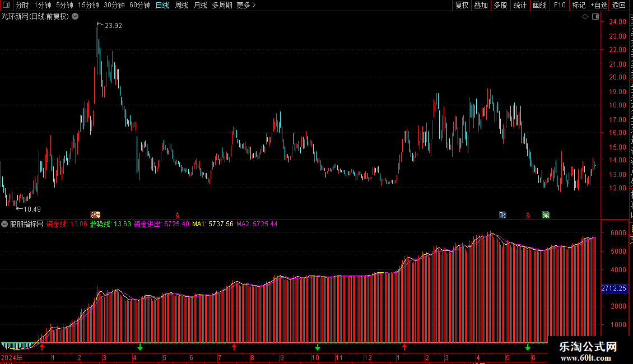
Task: Click the green down arrow near April
Action: (x=140, y=347)
